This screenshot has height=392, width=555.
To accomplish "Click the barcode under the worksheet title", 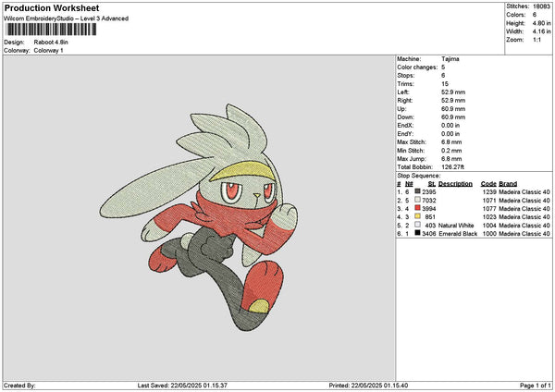I will (51, 30).
